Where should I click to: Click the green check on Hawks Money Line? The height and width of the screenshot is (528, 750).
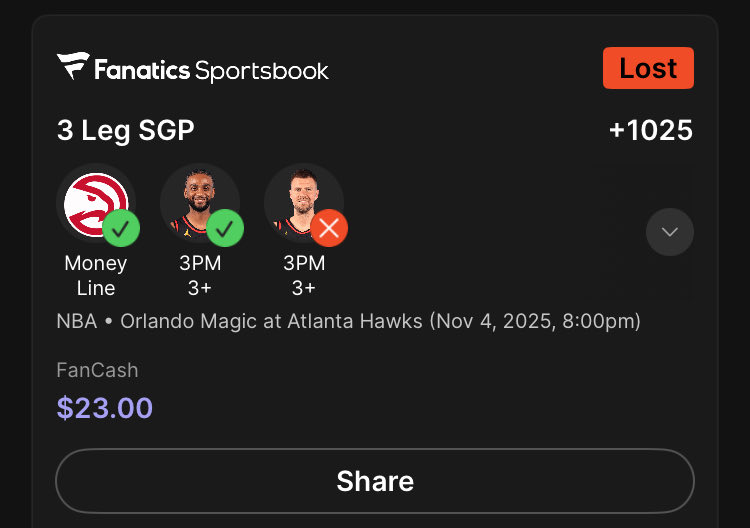point(122,228)
